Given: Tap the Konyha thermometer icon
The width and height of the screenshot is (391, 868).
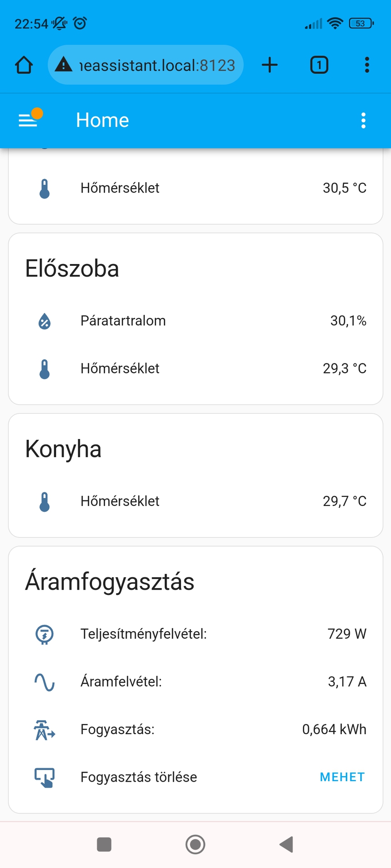Looking at the screenshot, I should coord(44,501).
